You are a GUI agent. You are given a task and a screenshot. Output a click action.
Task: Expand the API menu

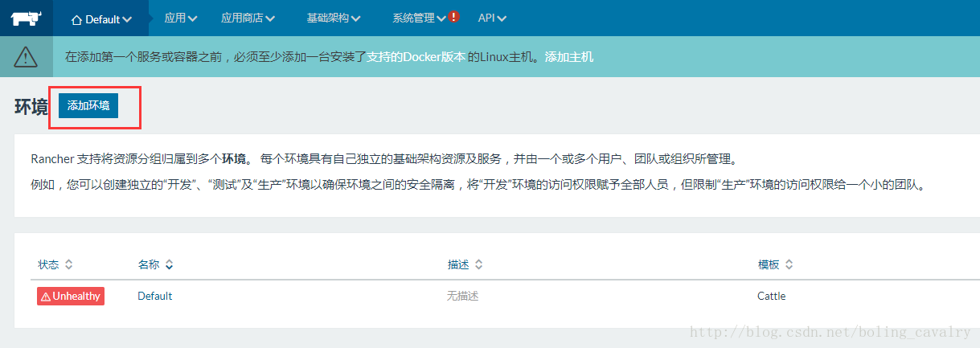492,18
